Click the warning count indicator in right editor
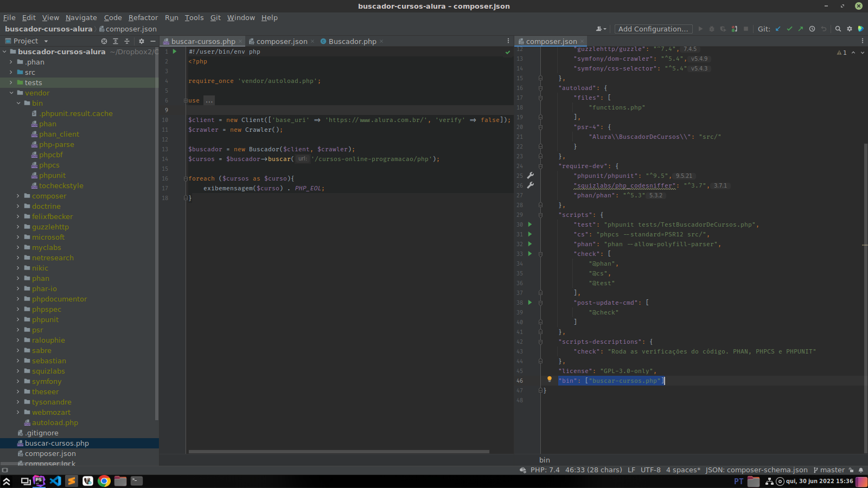Viewport: 868px width, 488px height. 842,53
